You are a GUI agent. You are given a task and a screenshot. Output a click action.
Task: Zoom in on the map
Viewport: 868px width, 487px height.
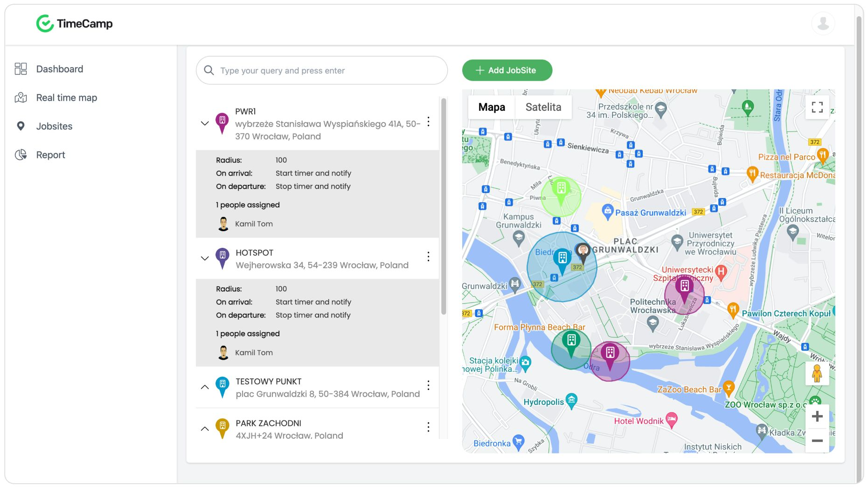(x=817, y=416)
